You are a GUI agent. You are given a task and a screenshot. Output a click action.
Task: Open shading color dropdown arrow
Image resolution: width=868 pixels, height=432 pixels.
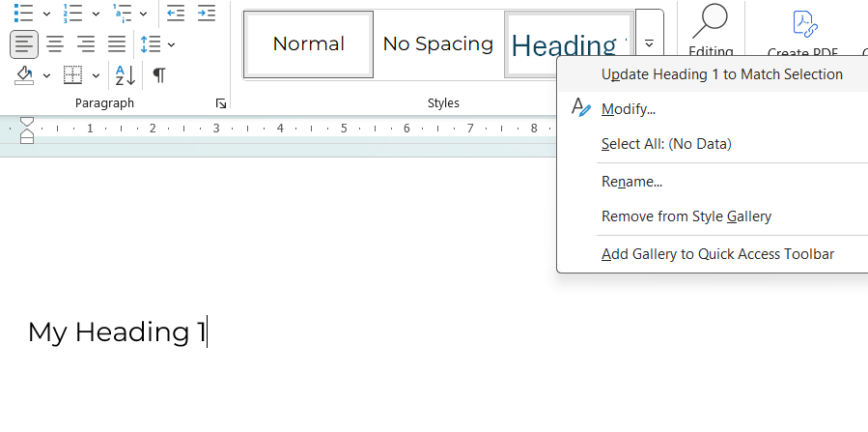(x=46, y=75)
